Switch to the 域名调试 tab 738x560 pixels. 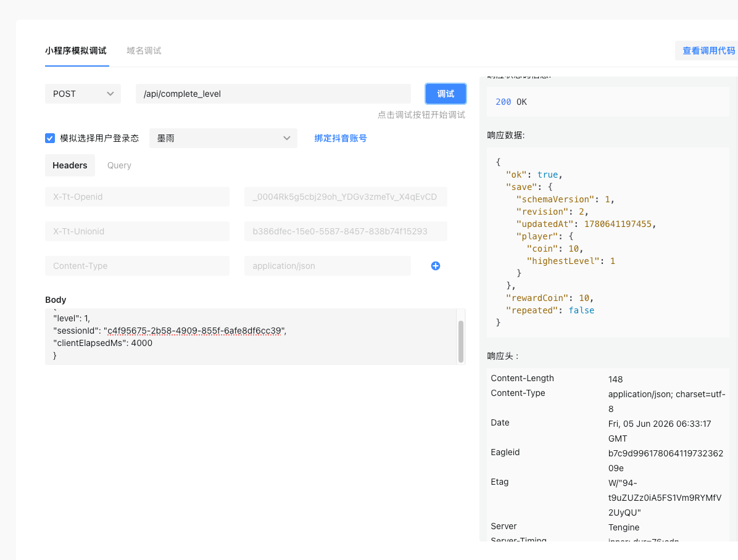(144, 51)
